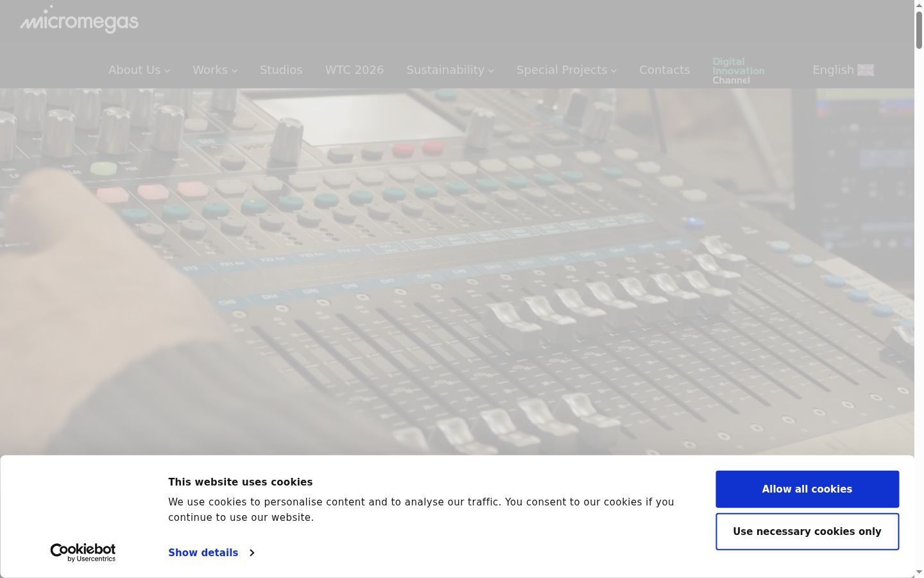Click the scrollbar down arrow
The width and height of the screenshot is (924, 578).
[919, 572]
